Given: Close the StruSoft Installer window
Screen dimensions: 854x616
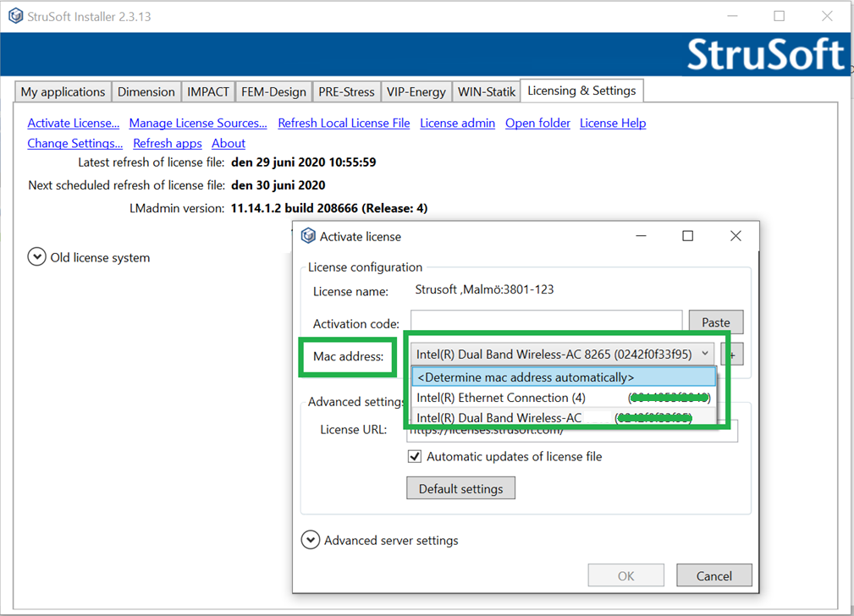Looking at the screenshot, I should pyautogui.click(x=827, y=16).
